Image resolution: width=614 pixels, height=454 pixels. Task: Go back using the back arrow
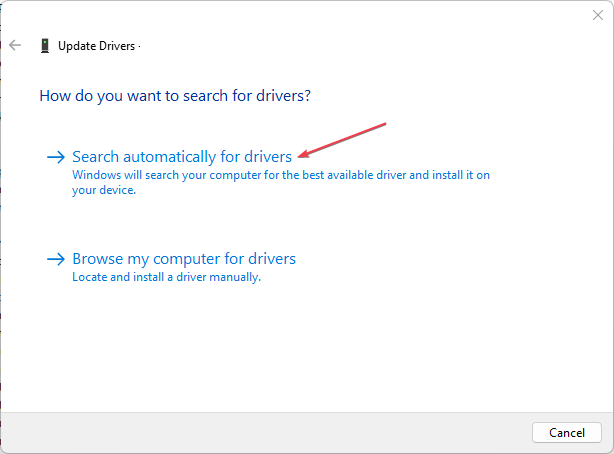pos(15,45)
